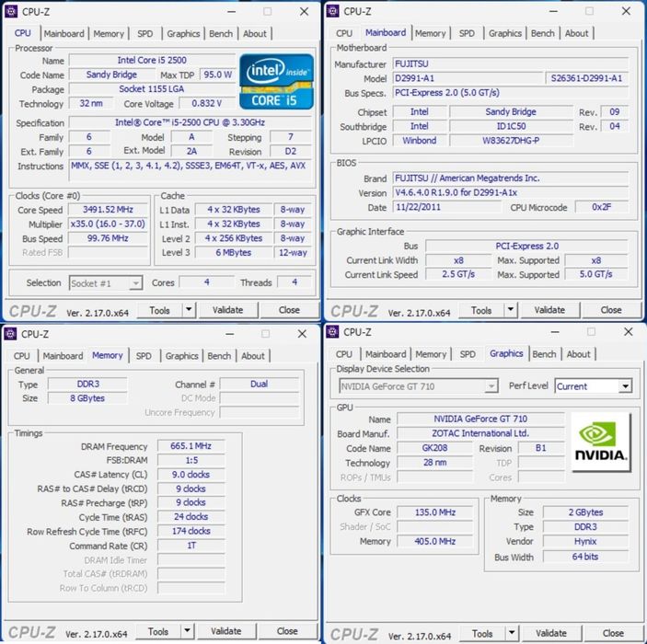Click the DRAM Frequency value 665.1 MHz
Image resolution: width=647 pixels, height=644 pixels.
[191, 446]
